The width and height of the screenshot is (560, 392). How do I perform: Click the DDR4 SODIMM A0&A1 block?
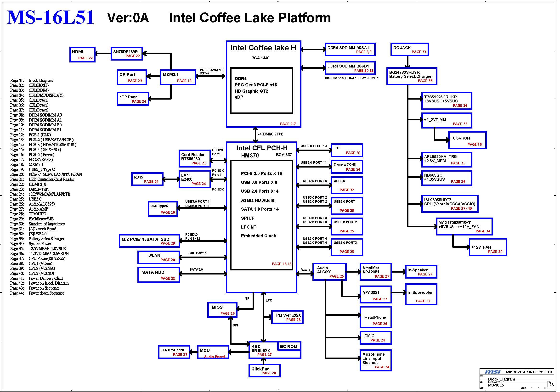(x=350, y=50)
